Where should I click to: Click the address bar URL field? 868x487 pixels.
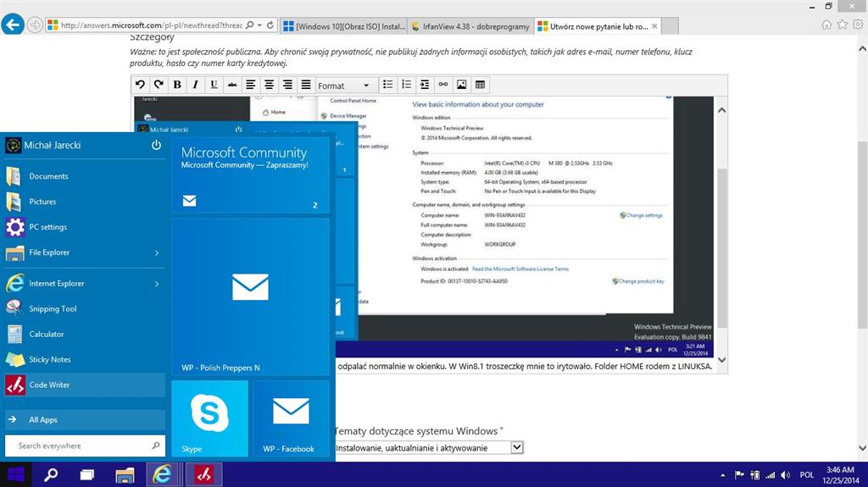point(151,25)
